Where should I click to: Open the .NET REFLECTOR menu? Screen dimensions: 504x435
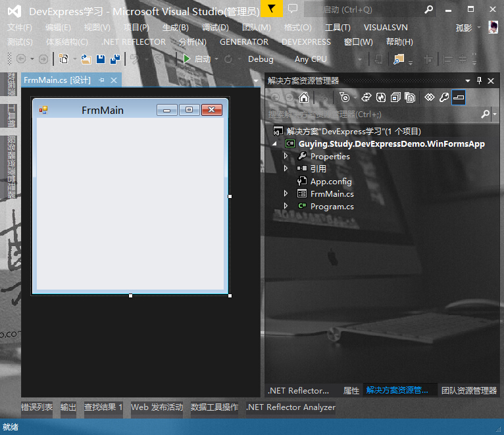click(x=134, y=42)
